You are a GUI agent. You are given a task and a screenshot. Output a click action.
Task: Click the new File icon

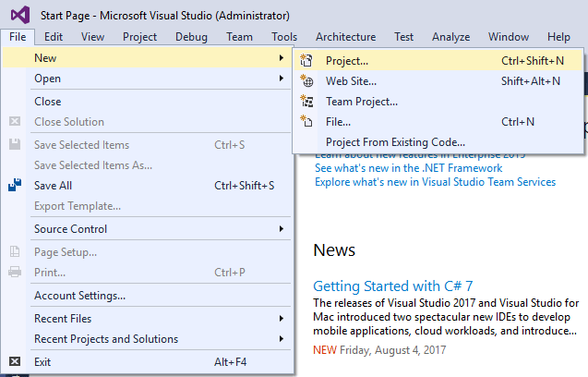coord(306,121)
